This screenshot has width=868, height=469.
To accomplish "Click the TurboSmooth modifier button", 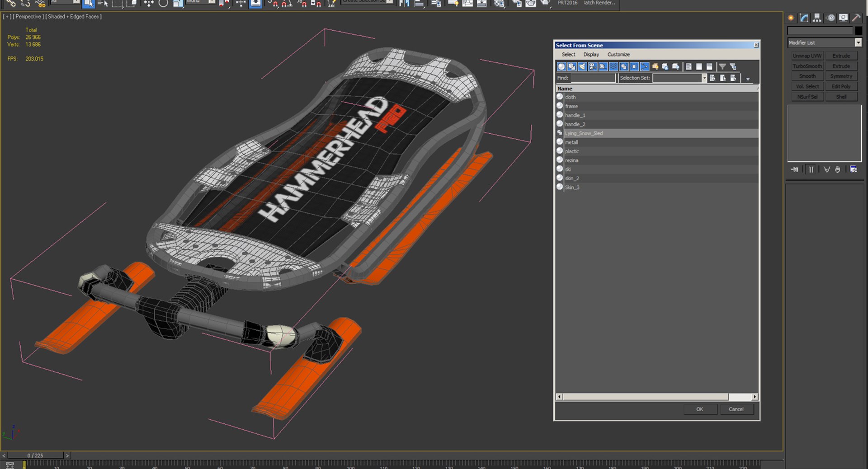I will (x=807, y=66).
